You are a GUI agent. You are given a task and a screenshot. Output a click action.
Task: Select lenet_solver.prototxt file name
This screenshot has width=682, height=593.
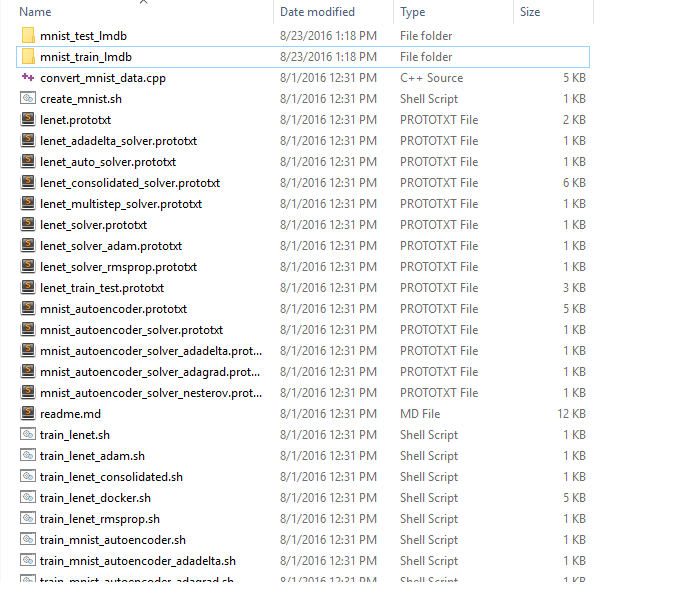(94, 225)
